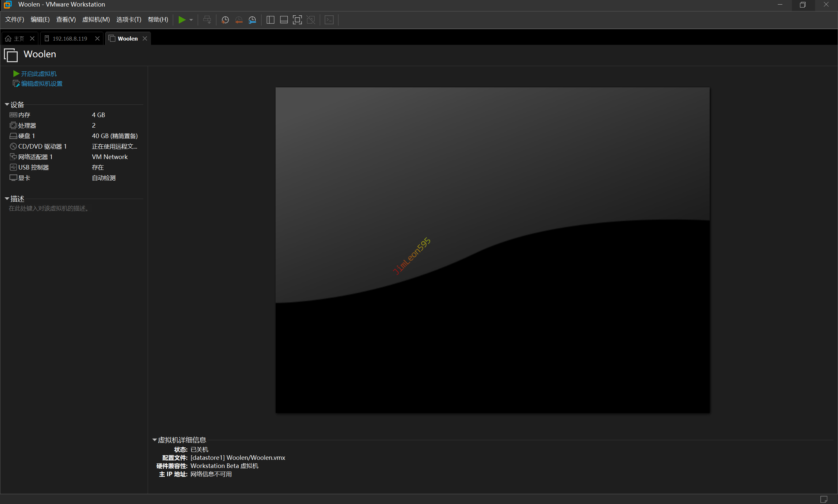The image size is (838, 504).
Task: Click the Woolen VM screen preview thumbnail
Action: coord(492,250)
